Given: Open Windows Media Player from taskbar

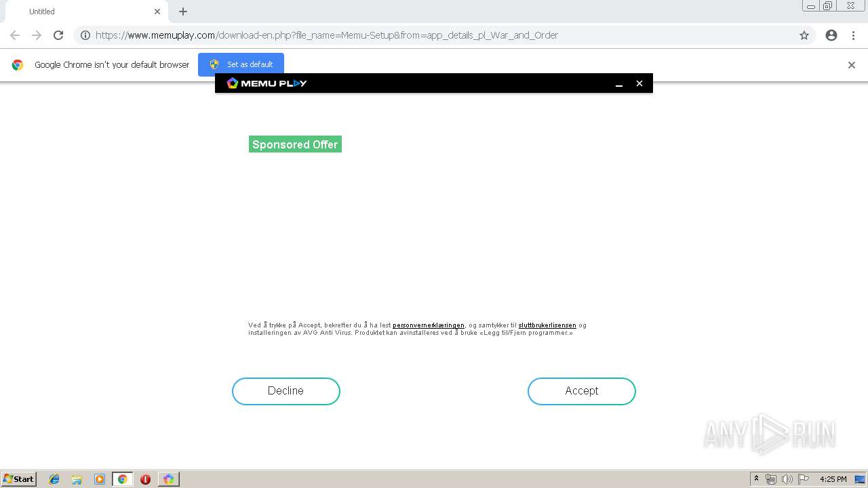Looking at the screenshot, I should tap(100, 479).
